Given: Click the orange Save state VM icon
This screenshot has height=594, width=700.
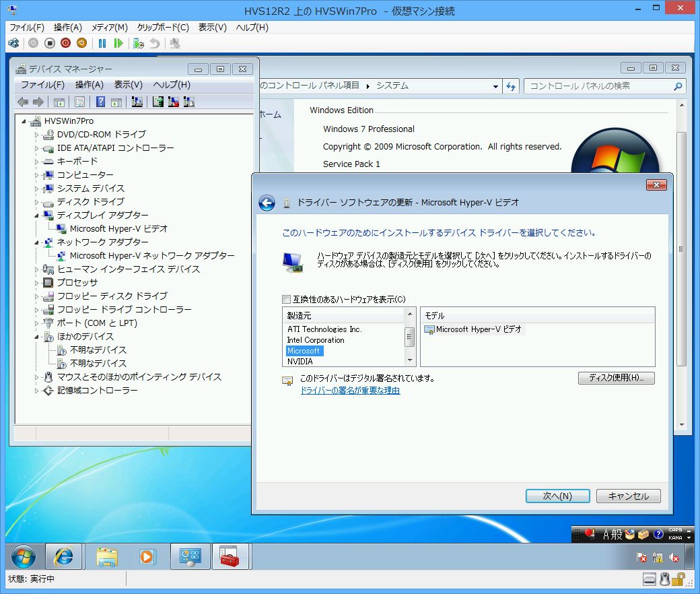Looking at the screenshot, I should [x=81, y=43].
